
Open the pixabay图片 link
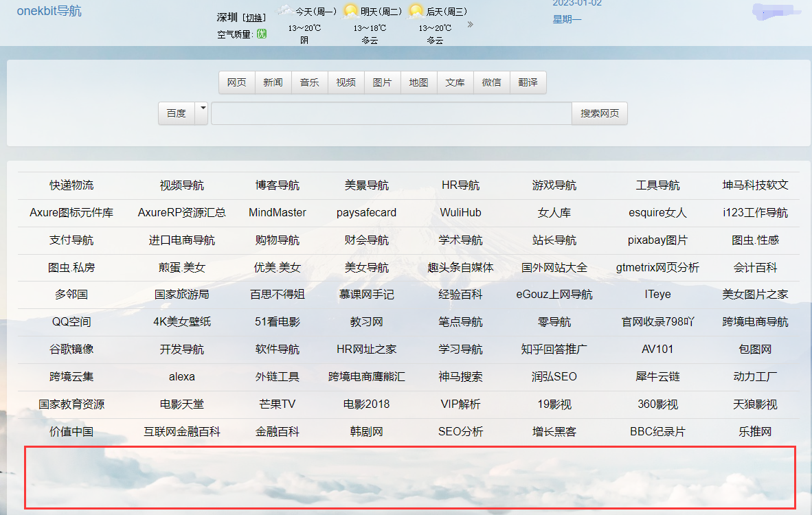(x=657, y=240)
